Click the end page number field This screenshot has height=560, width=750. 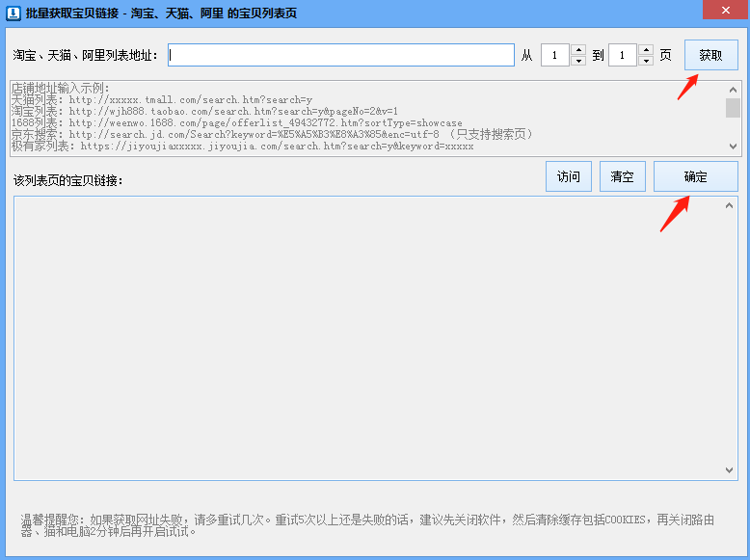623,55
